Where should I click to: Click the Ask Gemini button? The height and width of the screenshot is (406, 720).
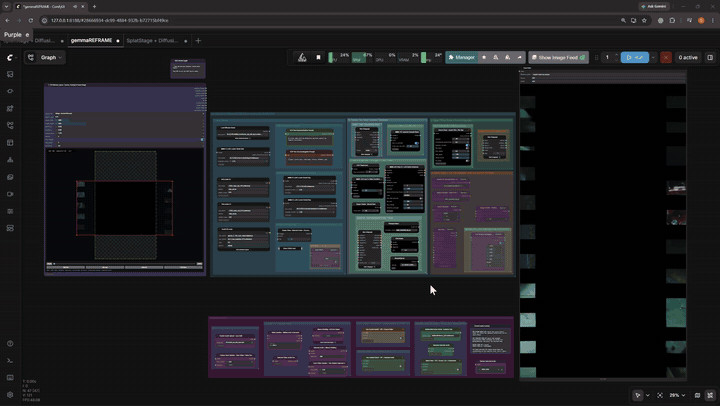(x=654, y=6)
